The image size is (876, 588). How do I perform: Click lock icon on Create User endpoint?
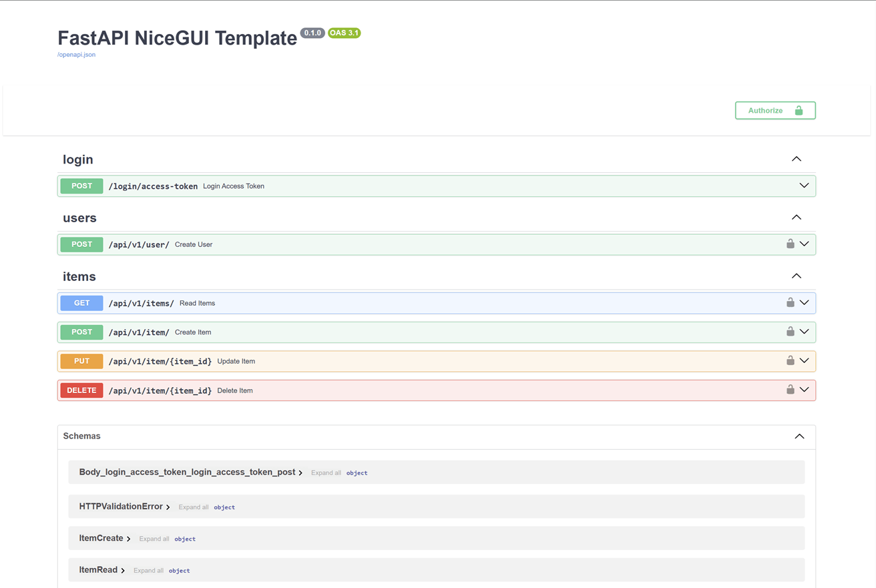790,244
